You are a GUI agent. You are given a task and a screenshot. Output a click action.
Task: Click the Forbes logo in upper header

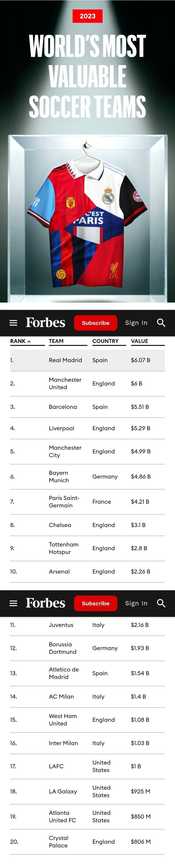[45, 322]
